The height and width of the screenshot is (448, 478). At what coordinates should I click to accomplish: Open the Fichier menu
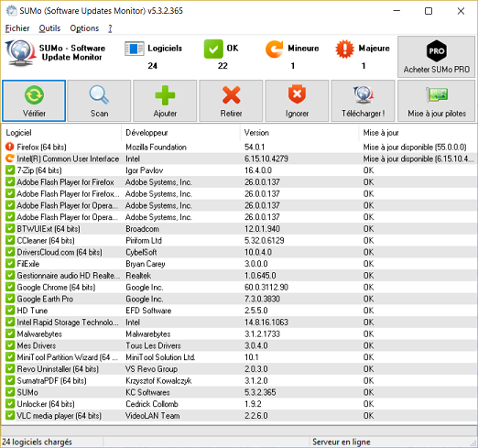(x=17, y=28)
